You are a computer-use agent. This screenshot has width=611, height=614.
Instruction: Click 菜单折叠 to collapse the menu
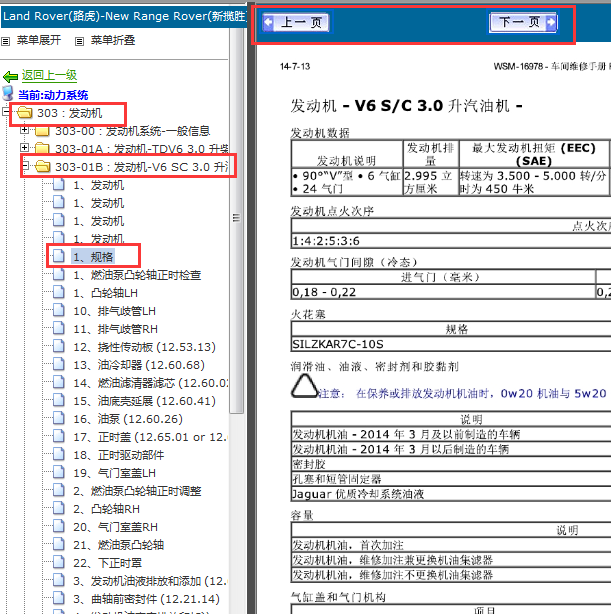point(113,40)
